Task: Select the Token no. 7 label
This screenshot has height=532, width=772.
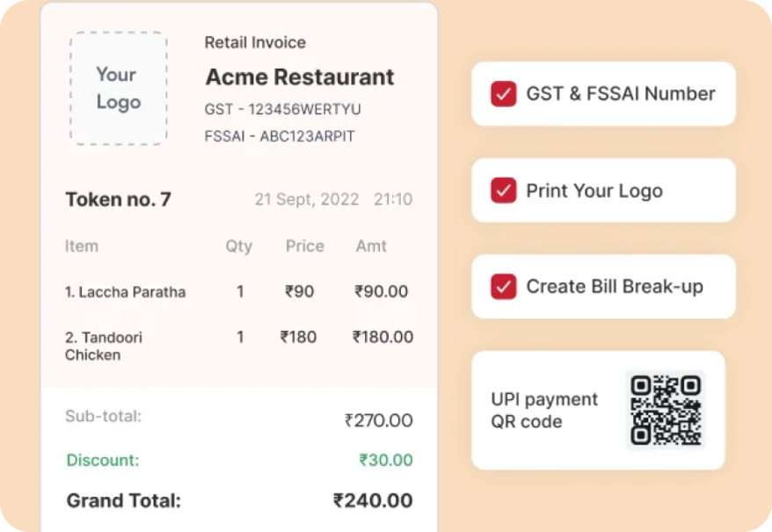Action: coord(118,200)
